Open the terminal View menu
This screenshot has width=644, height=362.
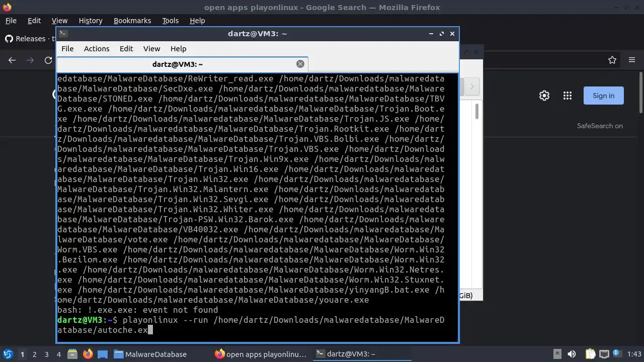tap(151, 49)
